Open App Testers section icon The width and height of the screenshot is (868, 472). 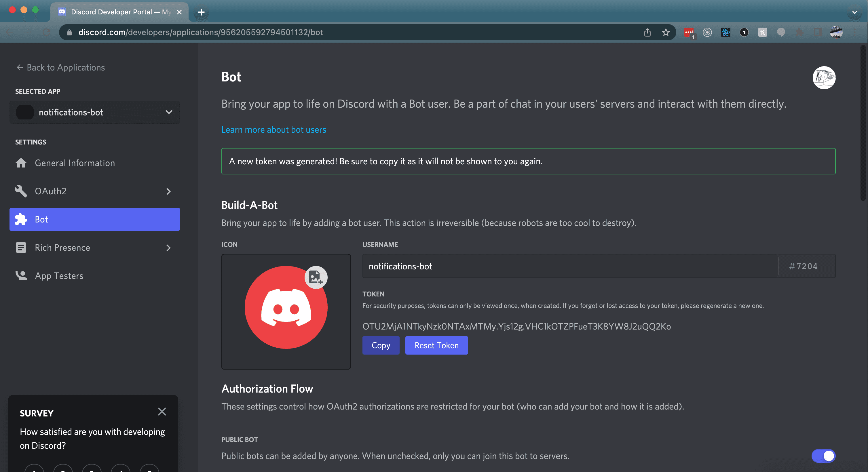21,276
